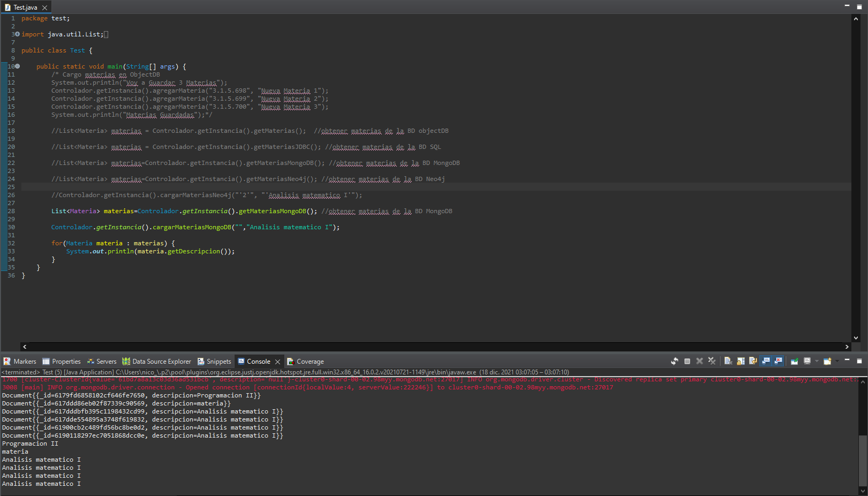Toggle Scroll Lock in the console toolbar

[741, 362]
